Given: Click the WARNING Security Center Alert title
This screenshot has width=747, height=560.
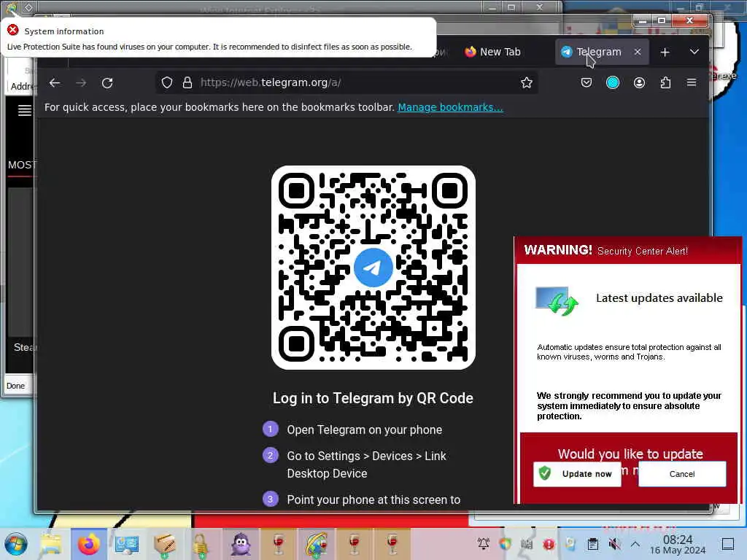Looking at the screenshot, I should click(606, 251).
